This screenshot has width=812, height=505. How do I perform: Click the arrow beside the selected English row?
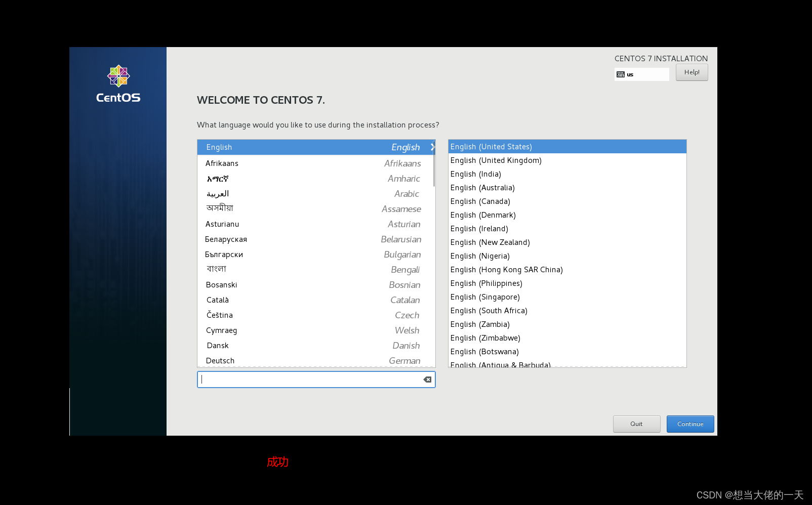pos(432,147)
